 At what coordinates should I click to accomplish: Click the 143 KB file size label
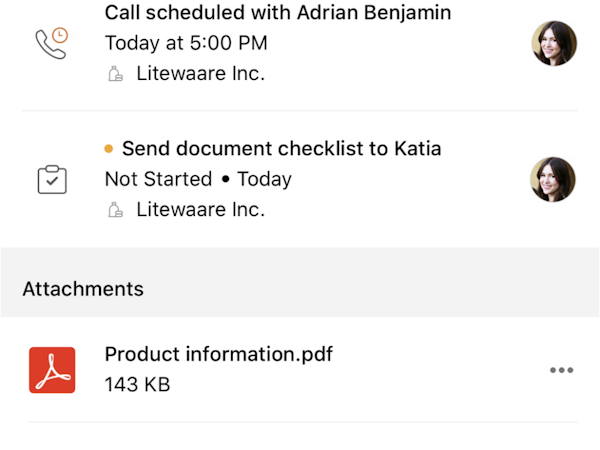[137, 384]
